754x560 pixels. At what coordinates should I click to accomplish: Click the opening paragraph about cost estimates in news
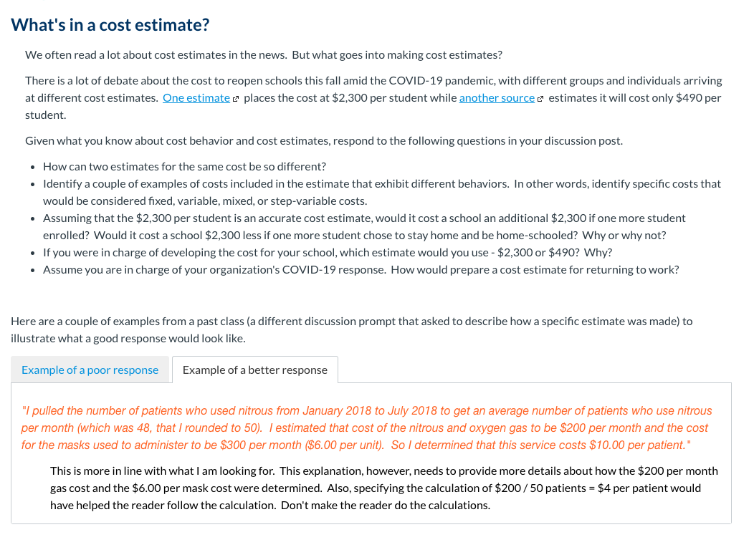tap(264, 54)
